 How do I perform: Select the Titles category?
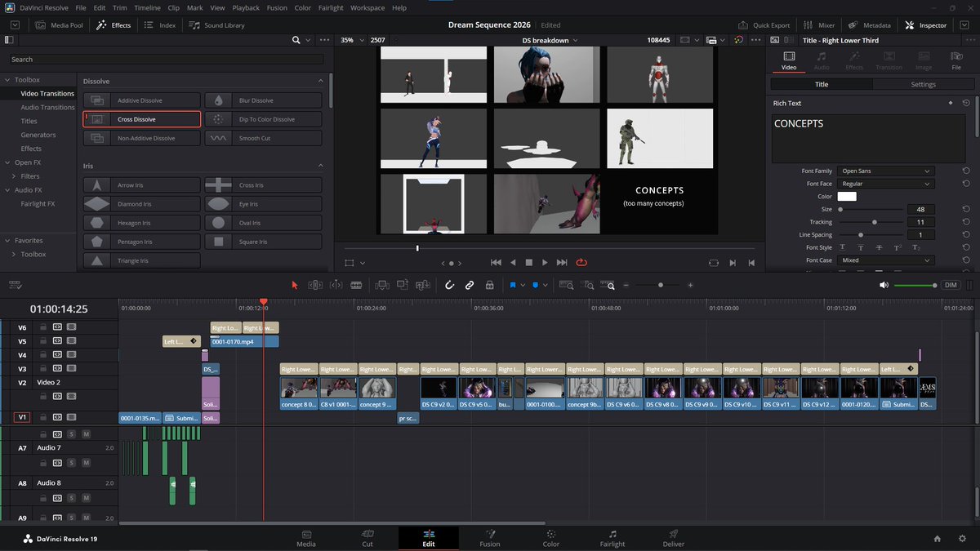29,121
